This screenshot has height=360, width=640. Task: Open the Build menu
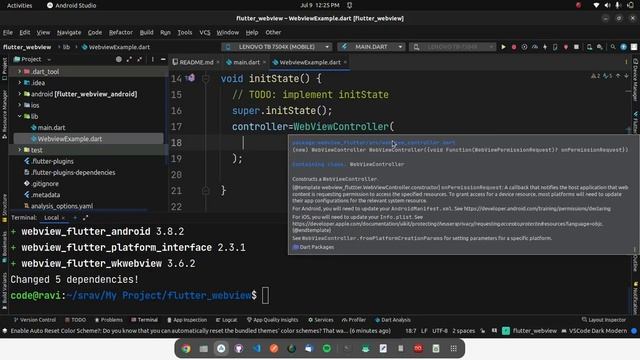pyautogui.click(x=147, y=32)
